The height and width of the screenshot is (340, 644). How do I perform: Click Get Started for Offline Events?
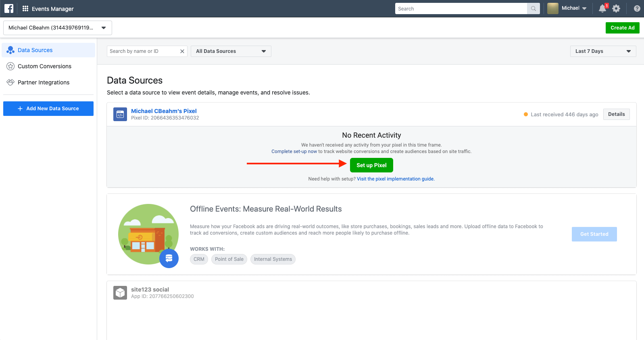click(x=594, y=234)
